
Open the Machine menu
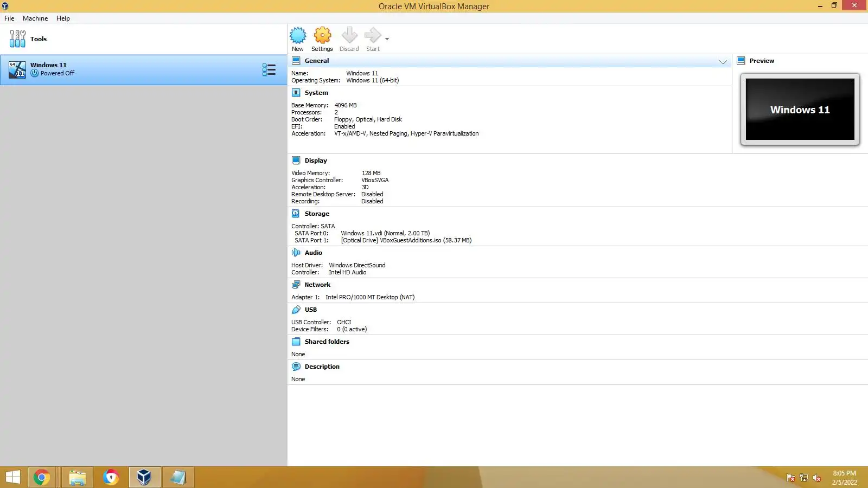[35, 18]
